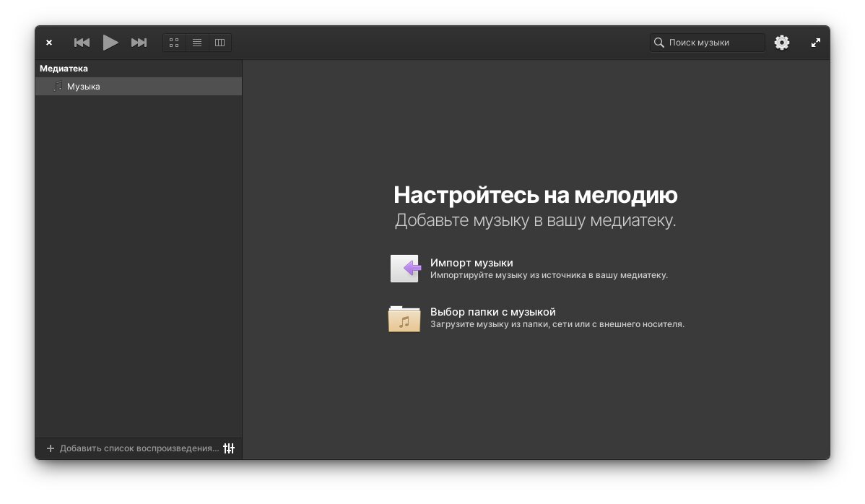Select Выбор папки с музыкой

point(492,312)
